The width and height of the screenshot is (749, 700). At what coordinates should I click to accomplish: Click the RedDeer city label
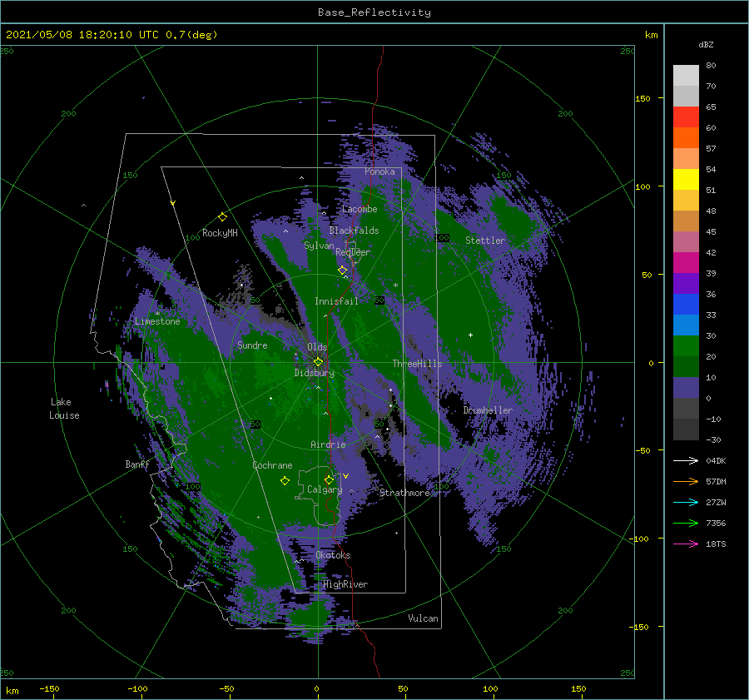353,252
